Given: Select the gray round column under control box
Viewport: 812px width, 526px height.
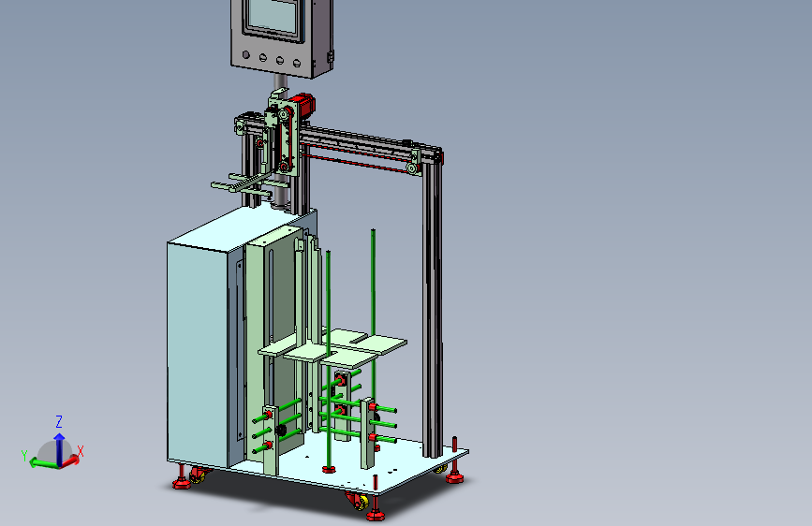Looking at the screenshot, I should pyautogui.click(x=280, y=83).
